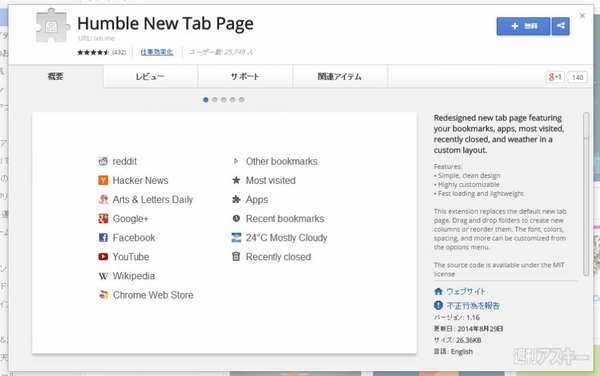Click the 140 count bubble
This screenshot has height=376, width=600.
point(577,77)
